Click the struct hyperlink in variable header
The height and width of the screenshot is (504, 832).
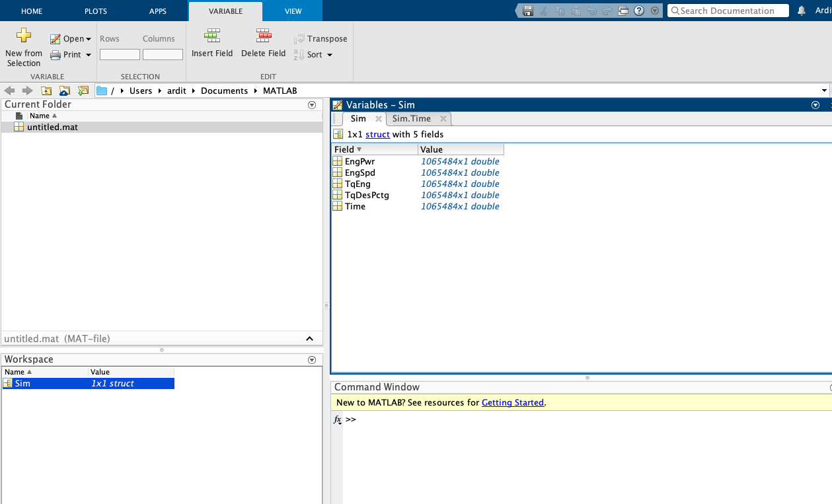(x=377, y=134)
